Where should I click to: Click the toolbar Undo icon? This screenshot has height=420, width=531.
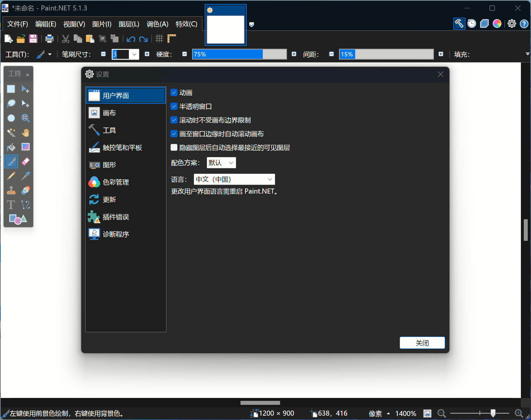point(131,39)
